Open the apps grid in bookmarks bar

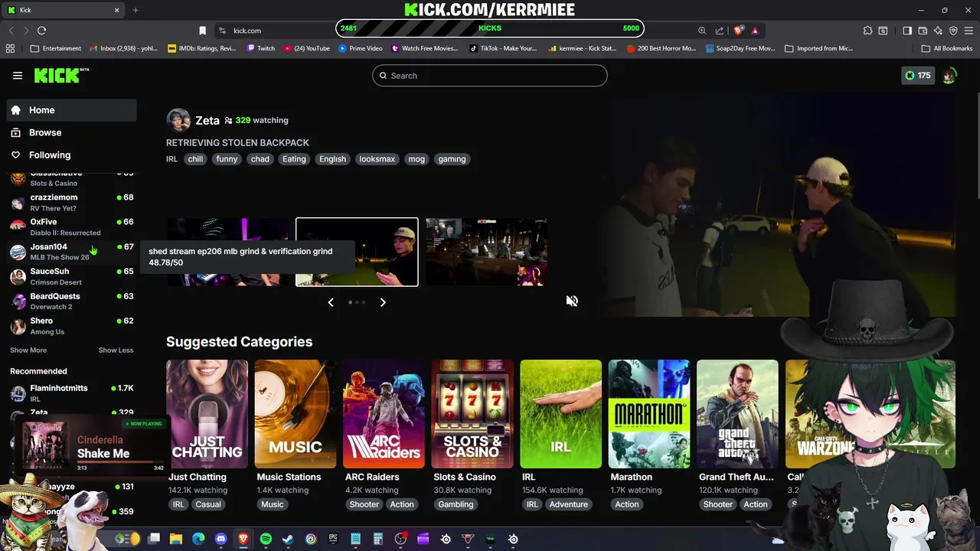10,48
